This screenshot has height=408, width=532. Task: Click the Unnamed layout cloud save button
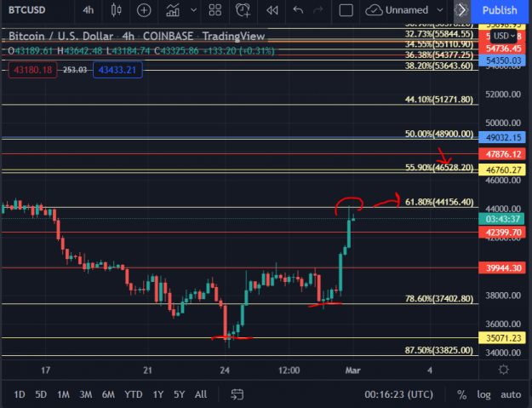397,10
